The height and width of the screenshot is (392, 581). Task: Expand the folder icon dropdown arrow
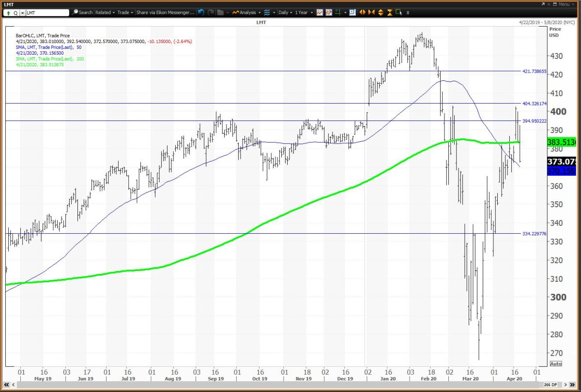[x=228, y=13]
